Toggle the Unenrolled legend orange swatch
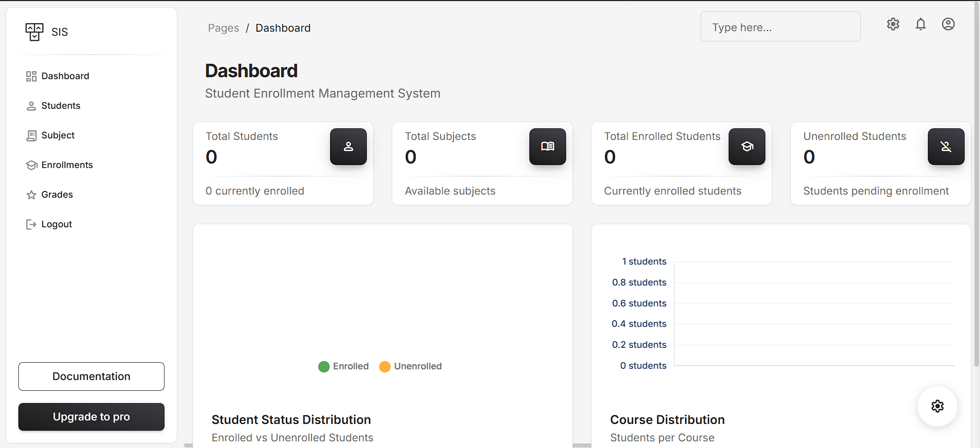This screenshot has height=448, width=980. coord(385,367)
